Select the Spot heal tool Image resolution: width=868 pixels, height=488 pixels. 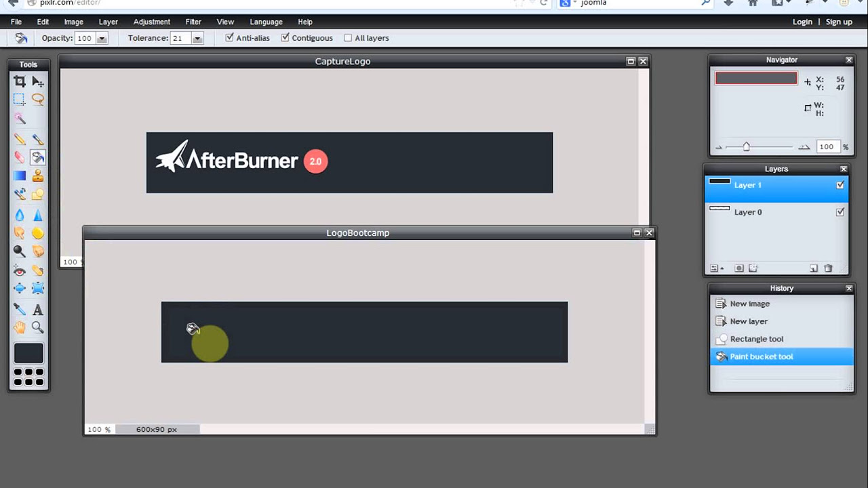[x=38, y=270]
